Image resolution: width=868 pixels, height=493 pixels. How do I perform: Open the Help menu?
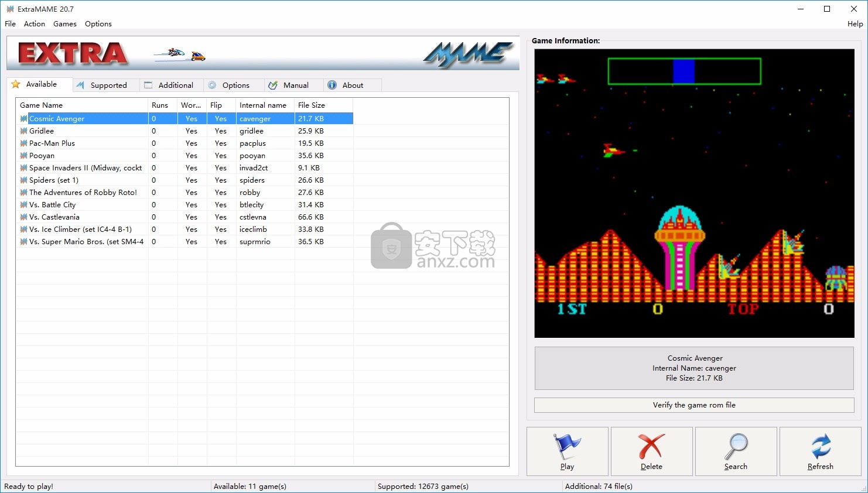(855, 24)
